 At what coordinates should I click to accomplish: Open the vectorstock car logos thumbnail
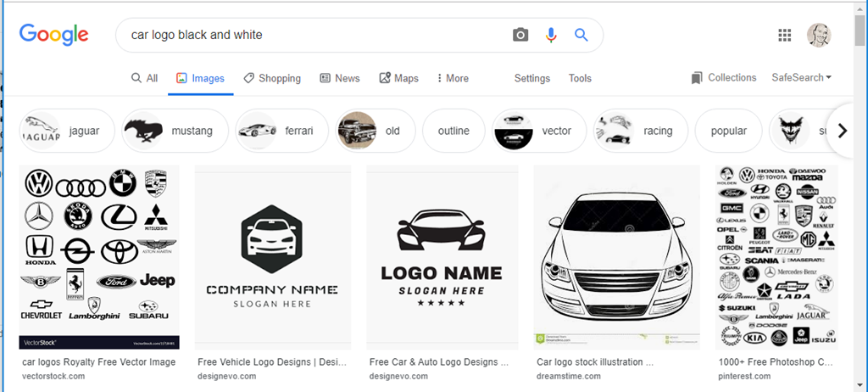click(x=99, y=257)
